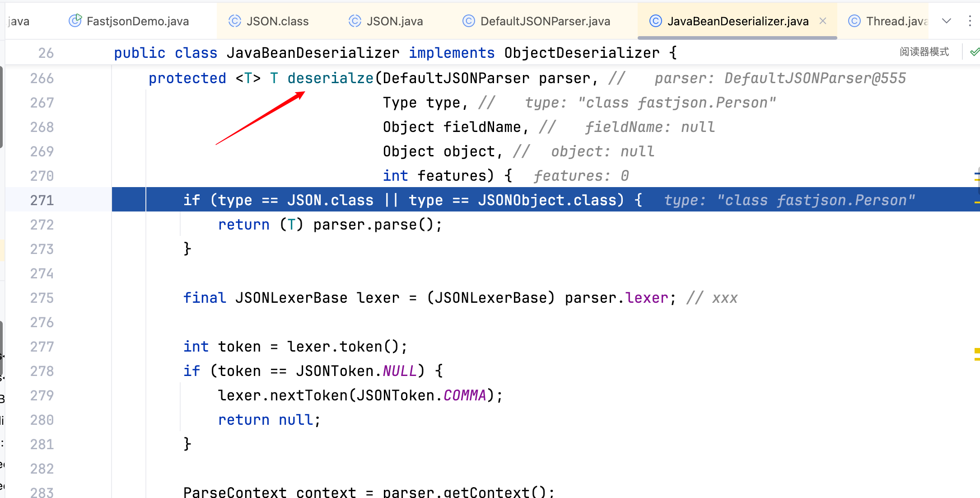Switch to the FastjsonDemo.java tab

coord(137,21)
